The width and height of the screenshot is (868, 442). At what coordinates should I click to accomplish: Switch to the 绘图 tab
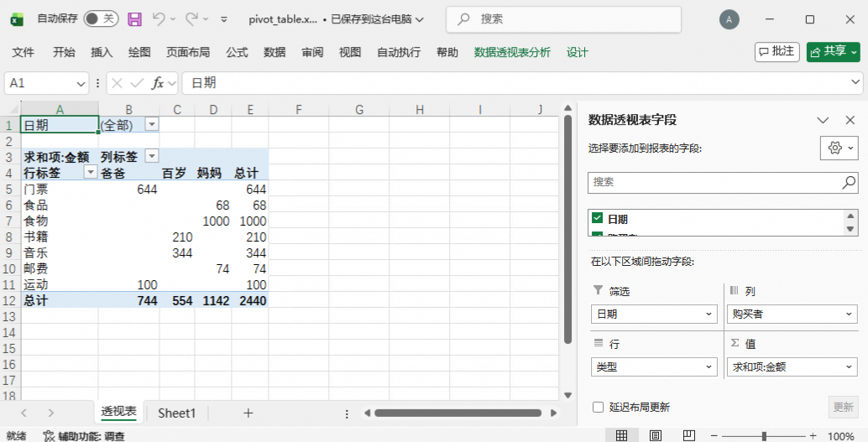coord(139,52)
